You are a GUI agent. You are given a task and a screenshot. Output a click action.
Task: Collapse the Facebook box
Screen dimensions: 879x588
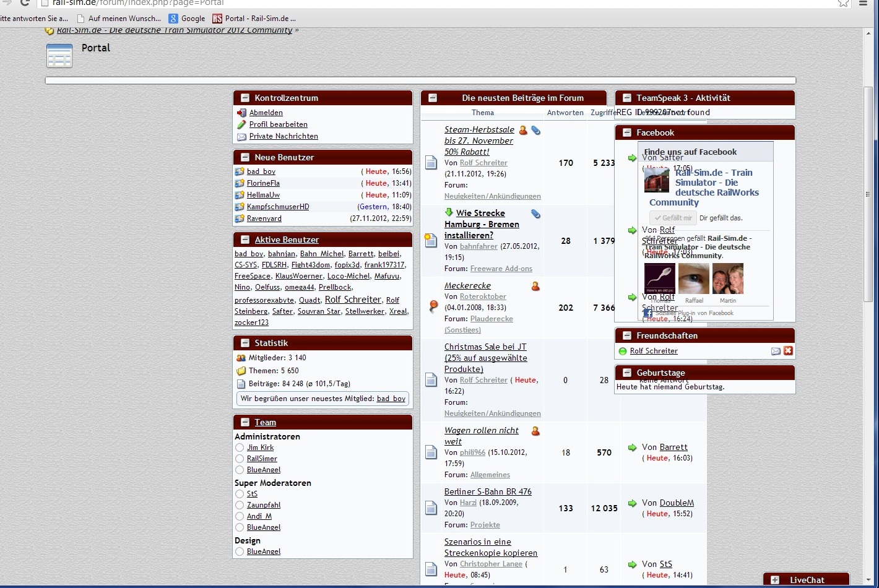tap(627, 132)
